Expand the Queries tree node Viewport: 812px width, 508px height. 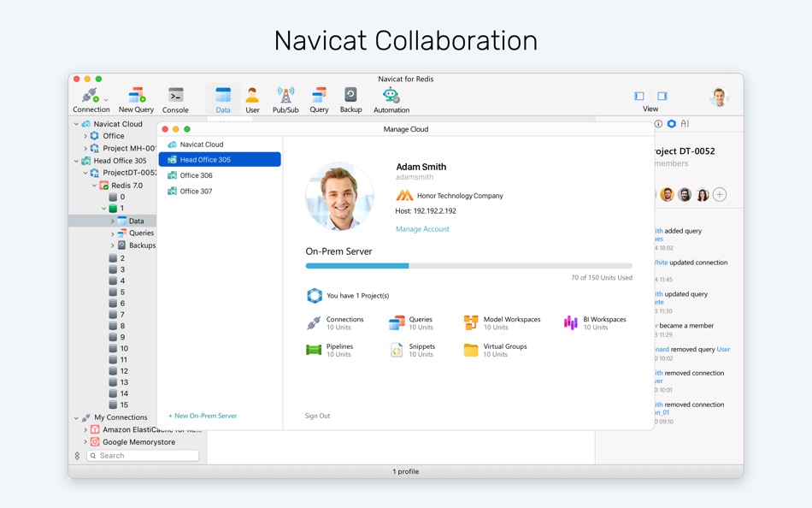pyautogui.click(x=112, y=233)
